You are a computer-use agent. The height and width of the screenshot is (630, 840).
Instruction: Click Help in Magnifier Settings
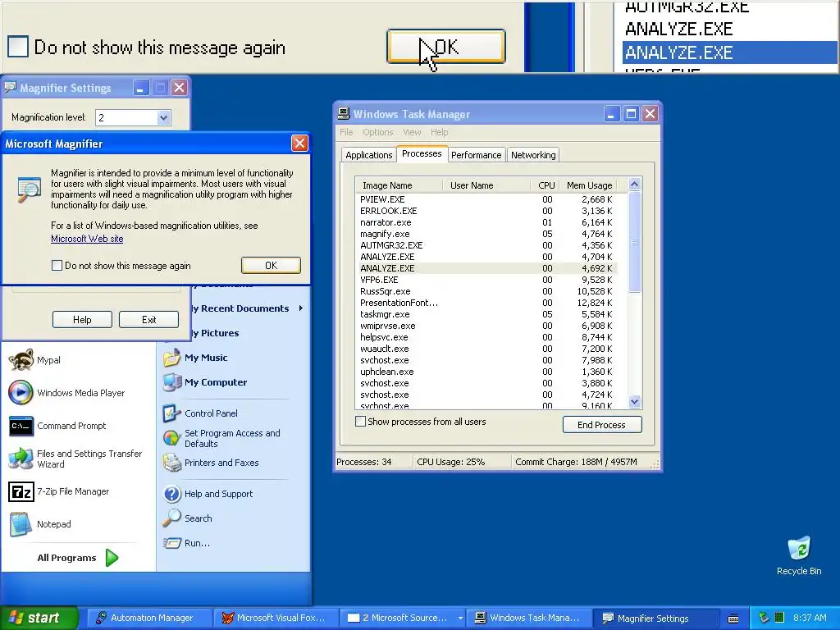pos(82,320)
